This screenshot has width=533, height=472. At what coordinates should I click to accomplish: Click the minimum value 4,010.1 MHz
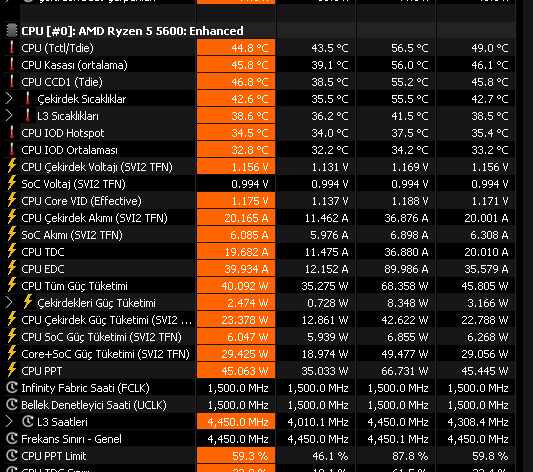(318, 422)
